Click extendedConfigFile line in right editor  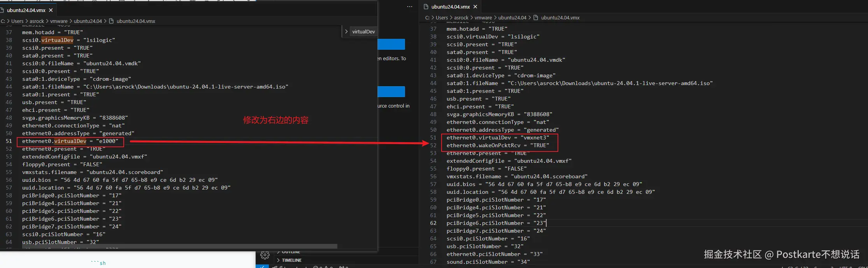(x=509, y=161)
